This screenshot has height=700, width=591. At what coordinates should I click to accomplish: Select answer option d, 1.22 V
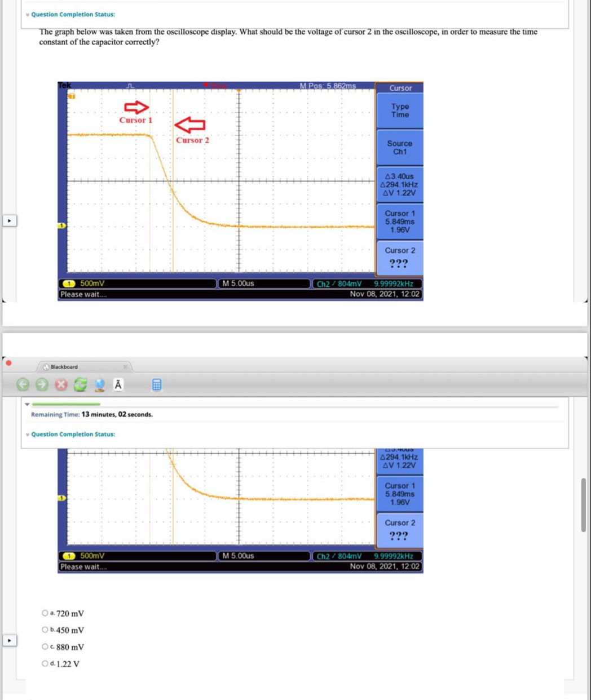pyautogui.click(x=45, y=663)
